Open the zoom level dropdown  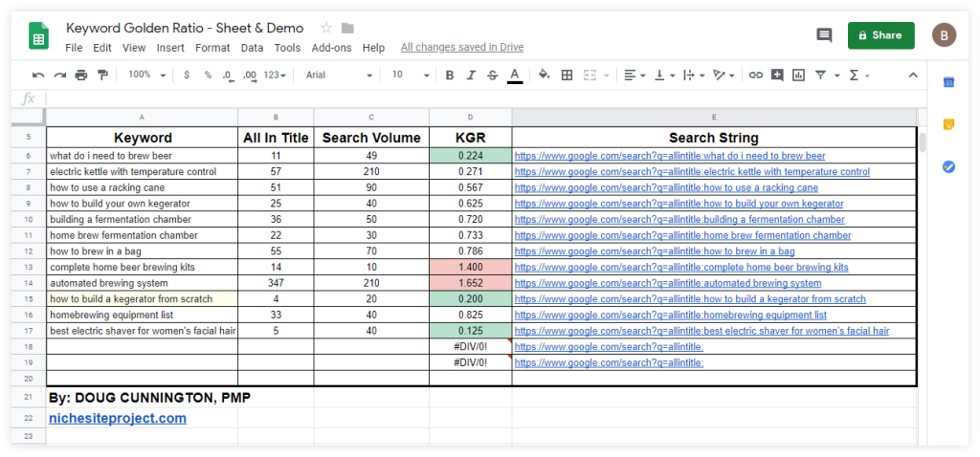[147, 75]
